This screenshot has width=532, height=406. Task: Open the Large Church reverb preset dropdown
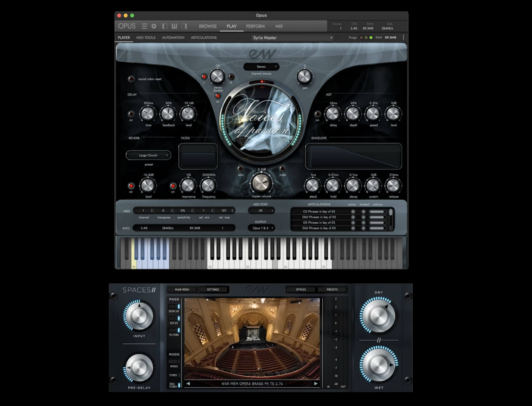[x=148, y=155]
